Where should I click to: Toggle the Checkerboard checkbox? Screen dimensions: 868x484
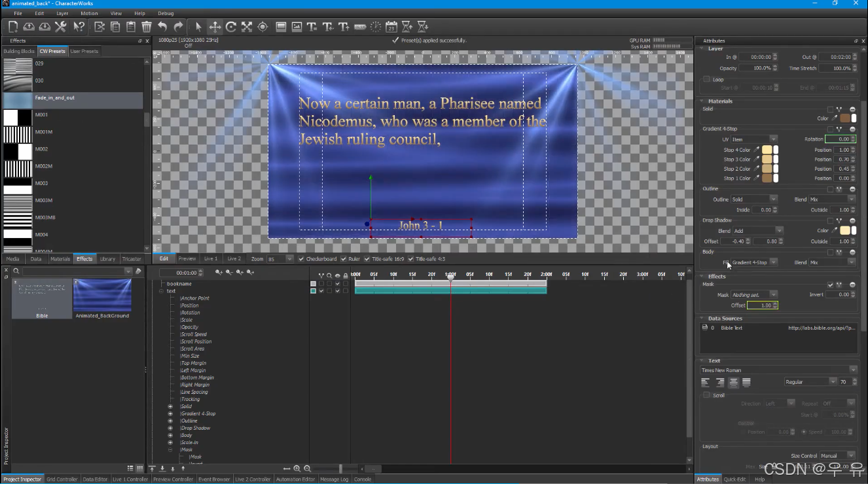tap(301, 259)
